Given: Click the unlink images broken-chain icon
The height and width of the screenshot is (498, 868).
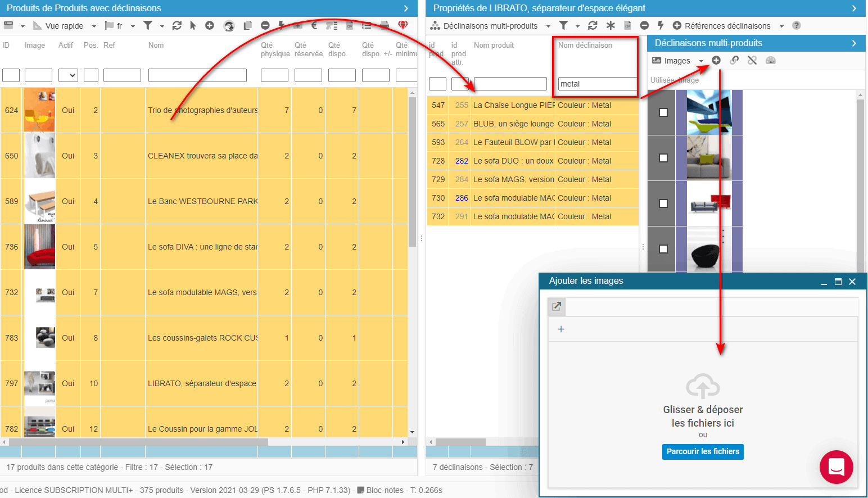Looking at the screenshot, I should 752,60.
